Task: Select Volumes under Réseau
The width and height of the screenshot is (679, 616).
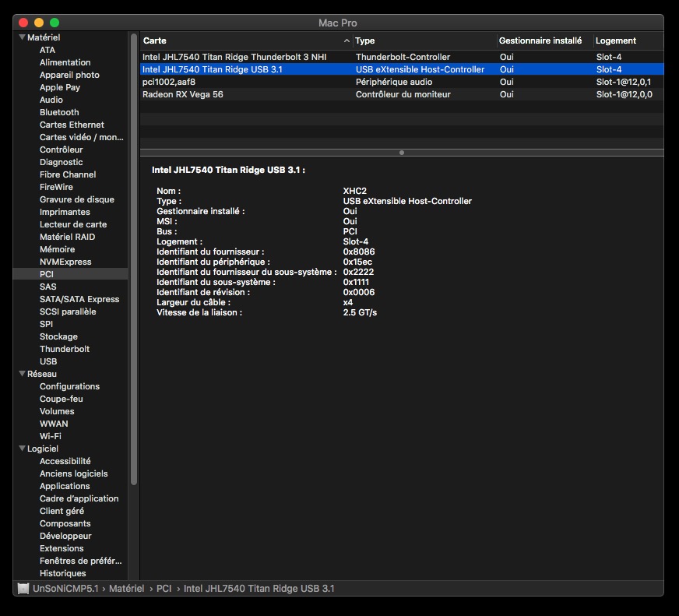Action: [x=57, y=411]
